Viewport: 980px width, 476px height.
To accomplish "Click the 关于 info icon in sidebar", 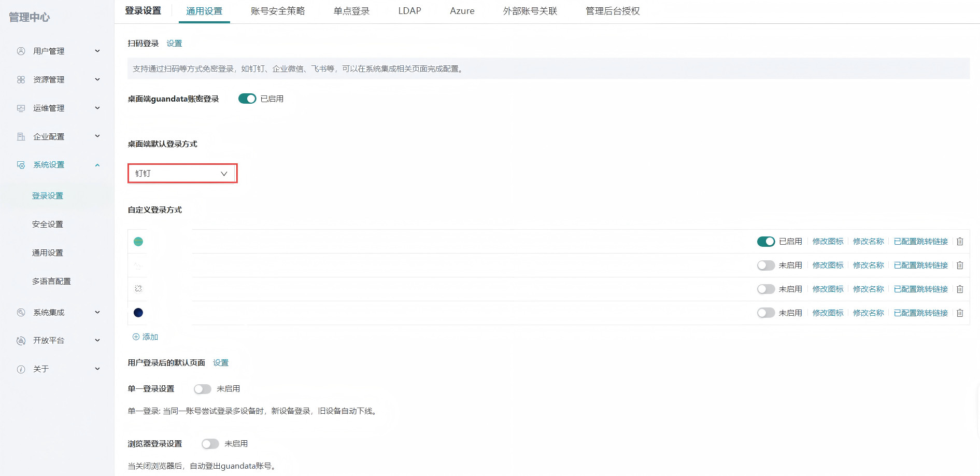I will point(21,369).
